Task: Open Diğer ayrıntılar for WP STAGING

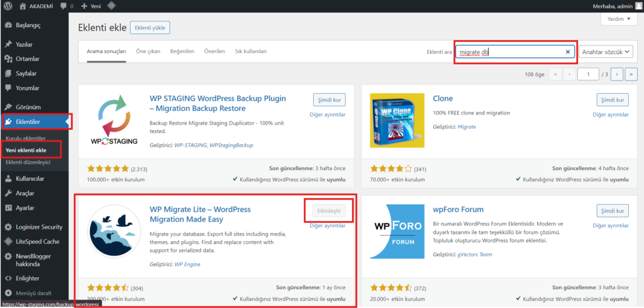Action: pyautogui.click(x=327, y=114)
